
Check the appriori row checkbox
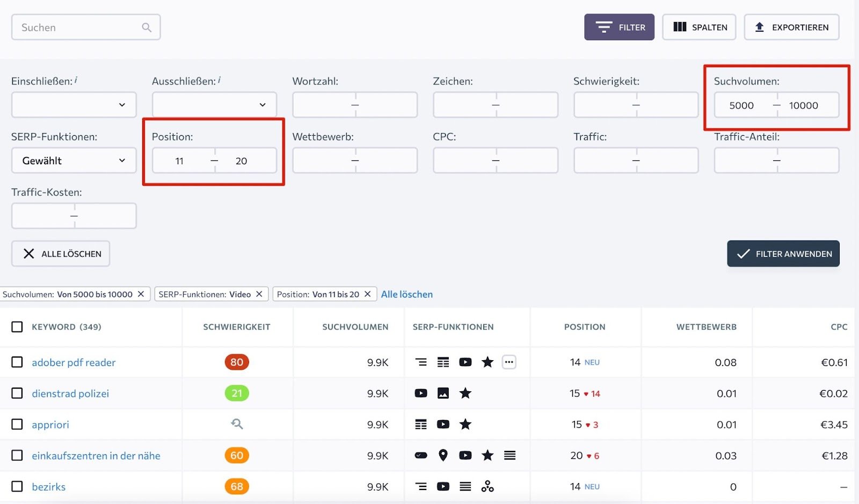click(17, 424)
